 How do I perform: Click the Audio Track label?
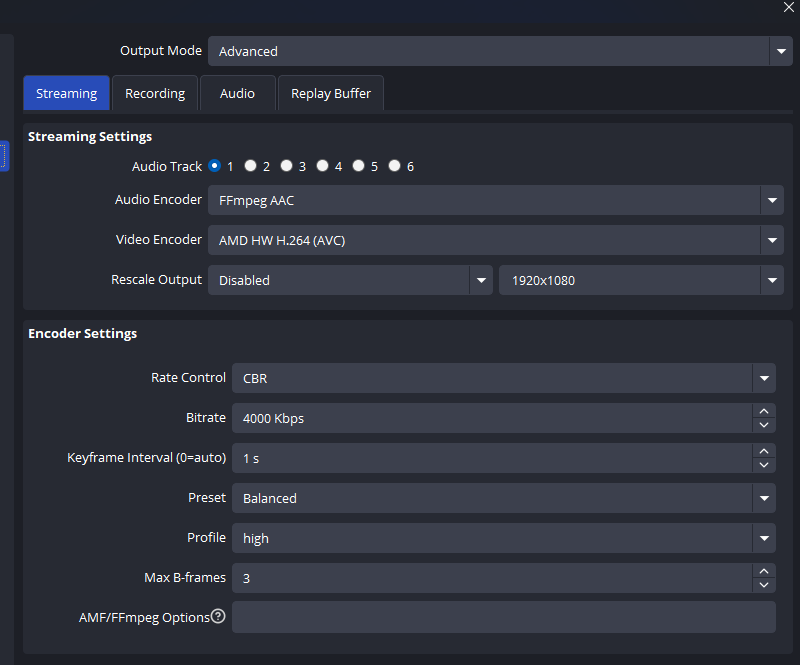point(167,166)
